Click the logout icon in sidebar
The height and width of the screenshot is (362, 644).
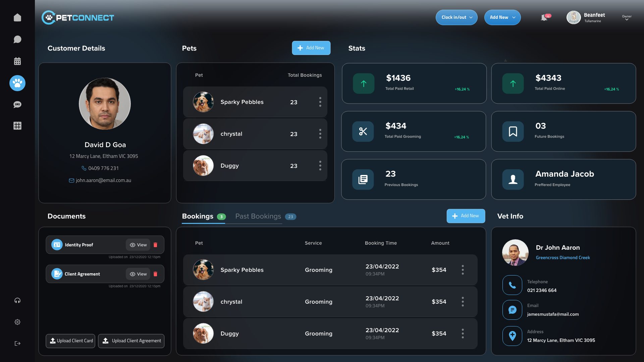[x=17, y=343]
